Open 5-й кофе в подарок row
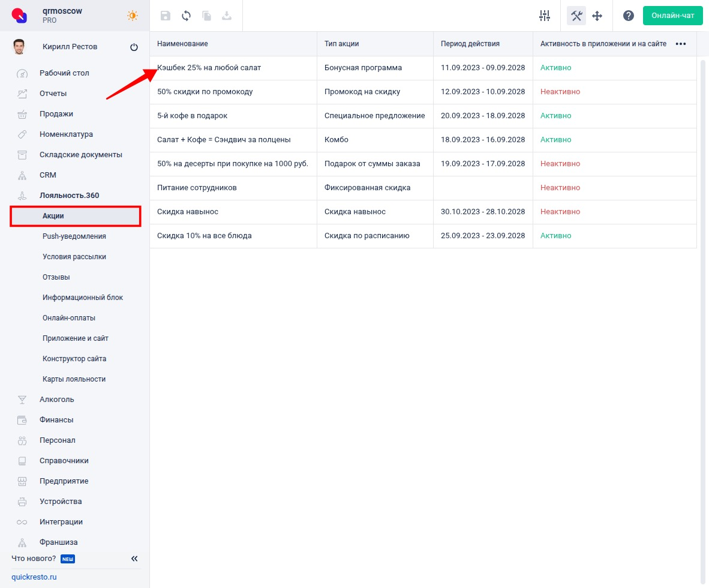 click(423, 116)
